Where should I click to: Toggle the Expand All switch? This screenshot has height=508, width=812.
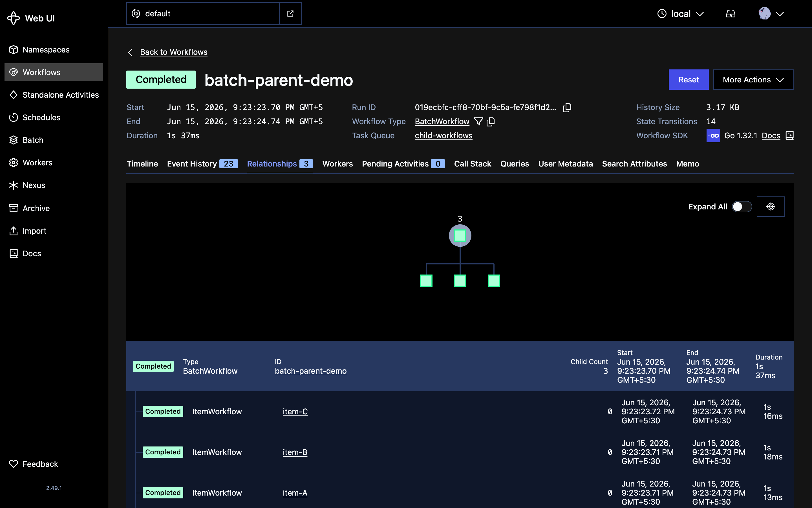[742, 207]
